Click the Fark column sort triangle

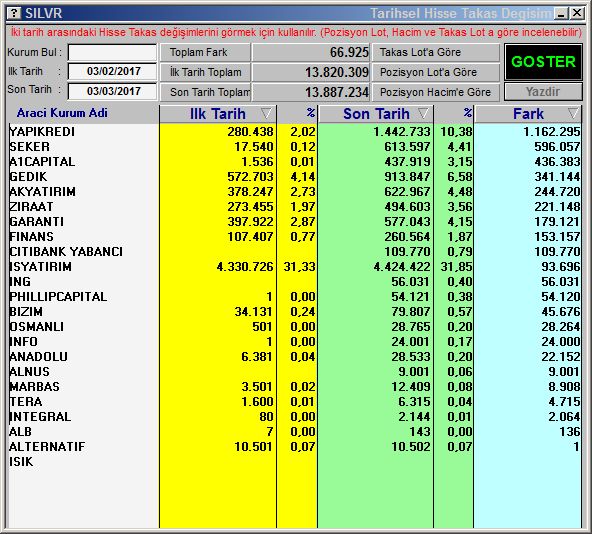coord(573,113)
